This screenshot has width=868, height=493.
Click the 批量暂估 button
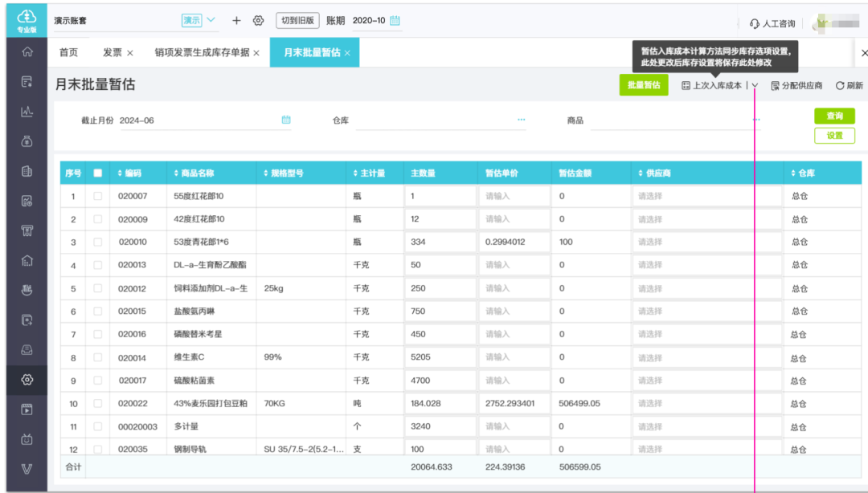pyautogui.click(x=643, y=84)
